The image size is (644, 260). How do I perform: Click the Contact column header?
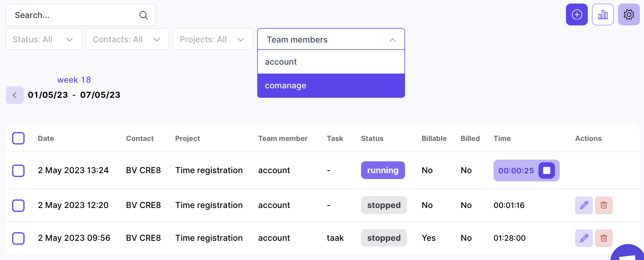coord(140,138)
